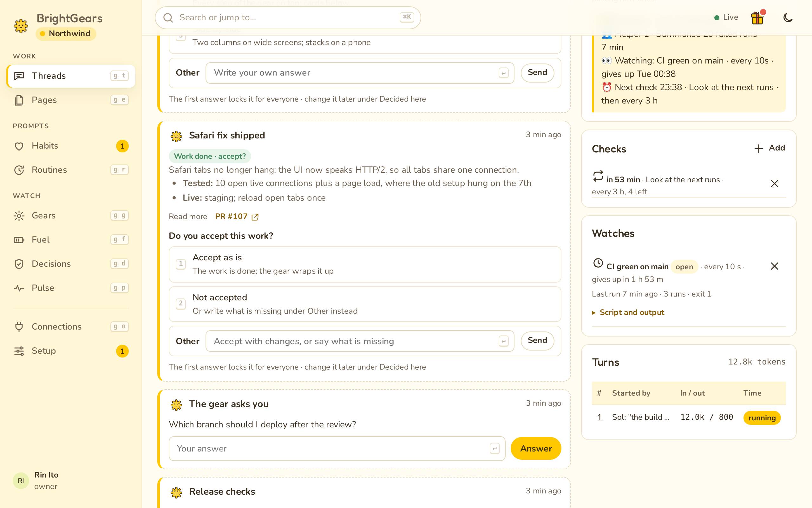Click the Connections plug icon
This screenshot has height=508, width=812.
(x=19, y=327)
